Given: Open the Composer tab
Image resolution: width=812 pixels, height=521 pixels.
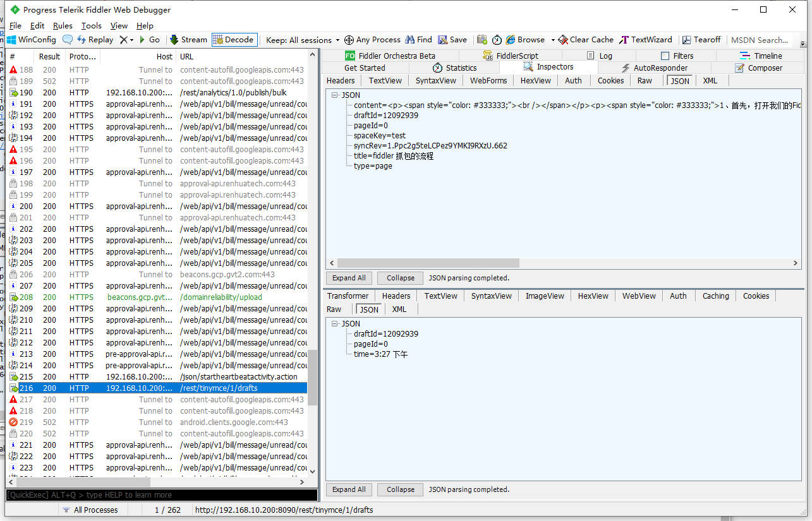Looking at the screenshot, I should tap(765, 68).
